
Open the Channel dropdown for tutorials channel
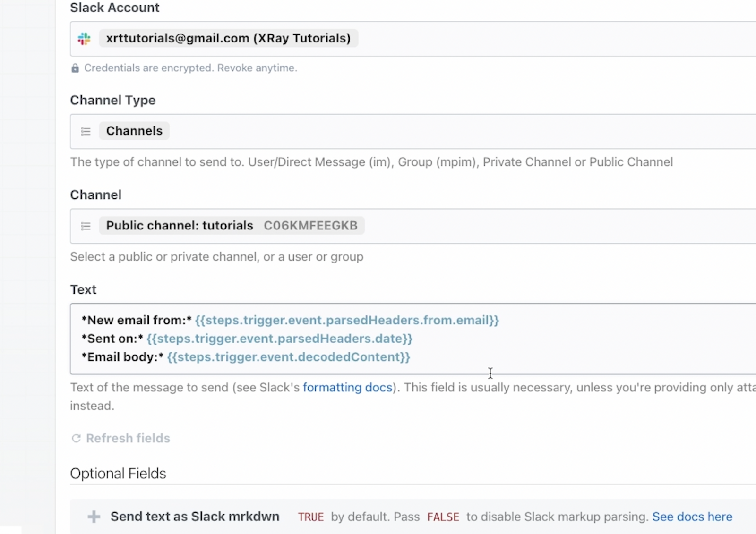pyautogui.click(x=413, y=226)
